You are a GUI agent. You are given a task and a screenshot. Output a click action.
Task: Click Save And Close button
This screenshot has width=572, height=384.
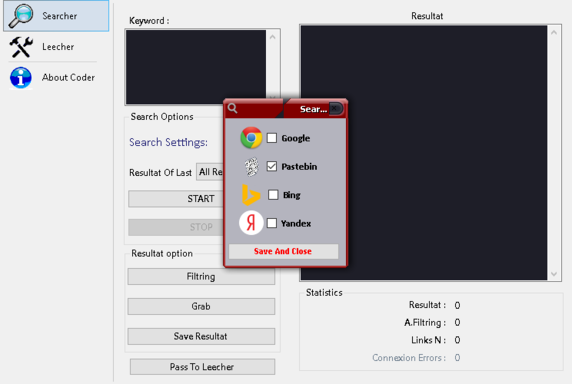(283, 251)
